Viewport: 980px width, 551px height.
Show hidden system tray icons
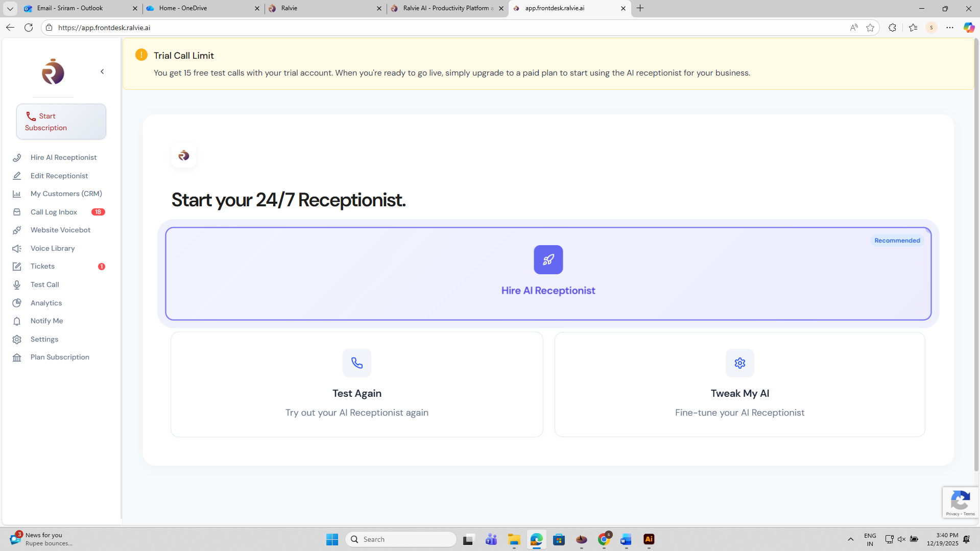point(851,539)
